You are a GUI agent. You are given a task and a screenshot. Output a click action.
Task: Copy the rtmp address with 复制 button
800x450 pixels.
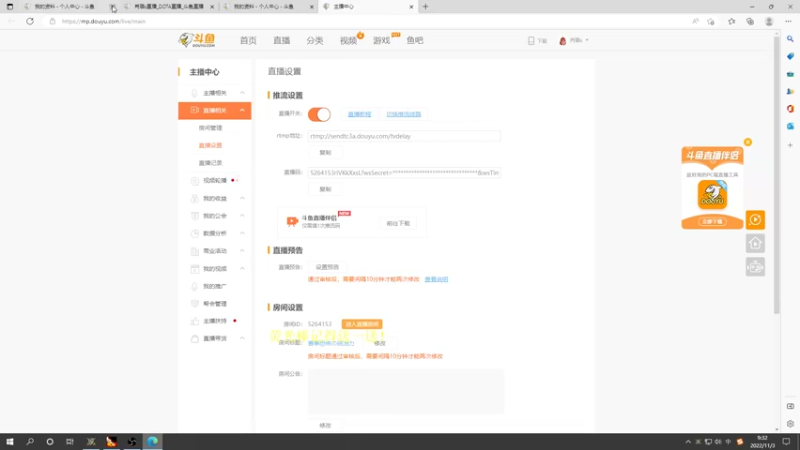[x=325, y=153]
